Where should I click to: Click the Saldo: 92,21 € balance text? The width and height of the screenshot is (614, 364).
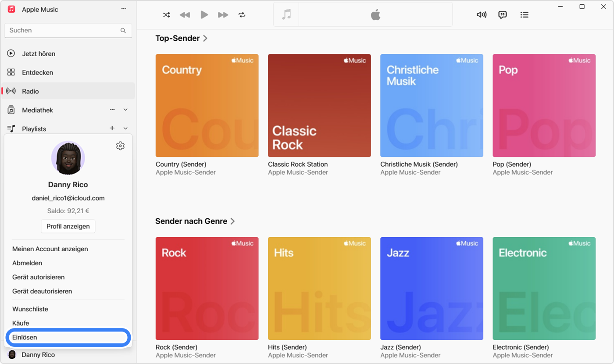click(x=68, y=211)
